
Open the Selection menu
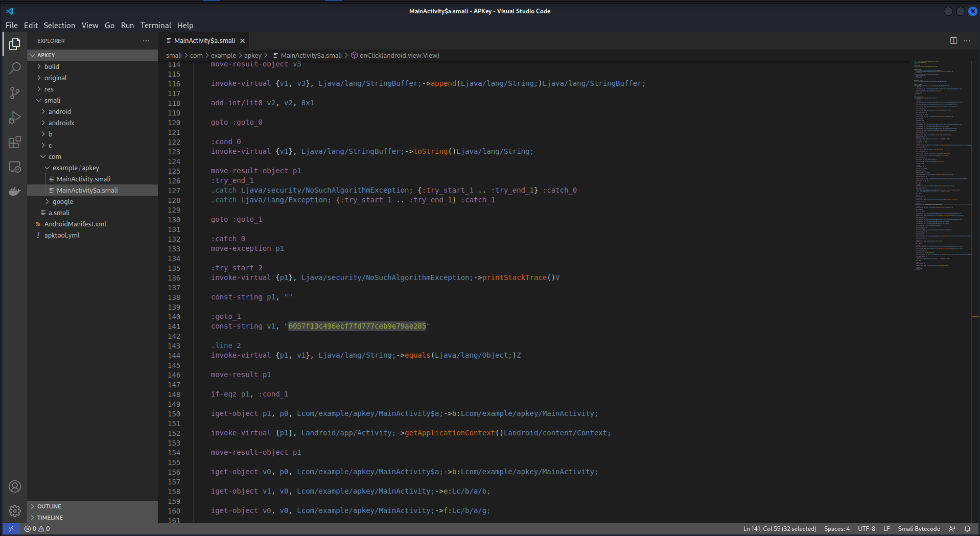pyautogui.click(x=59, y=25)
